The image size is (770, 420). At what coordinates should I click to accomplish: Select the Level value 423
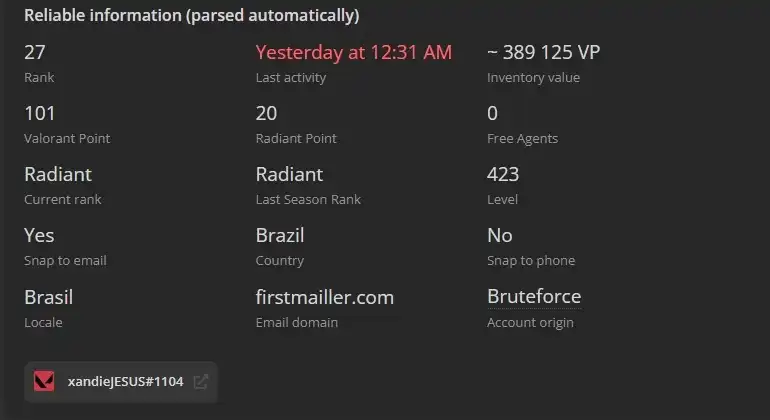coord(503,174)
